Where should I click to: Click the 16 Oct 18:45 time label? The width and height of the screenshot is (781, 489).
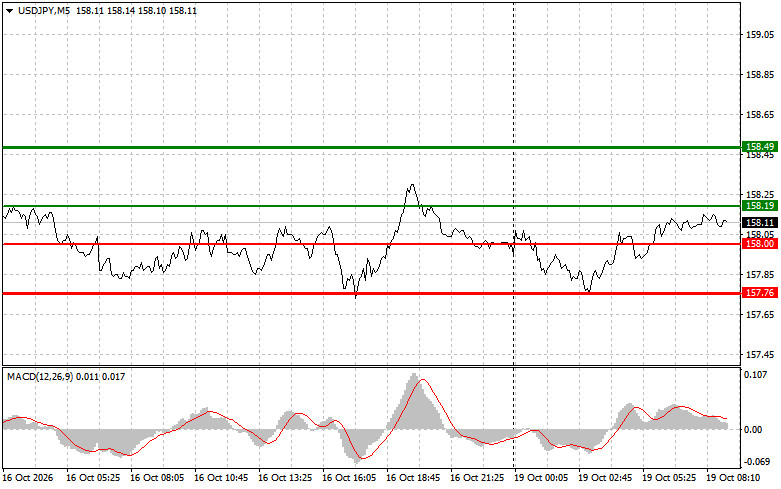(x=413, y=478)
